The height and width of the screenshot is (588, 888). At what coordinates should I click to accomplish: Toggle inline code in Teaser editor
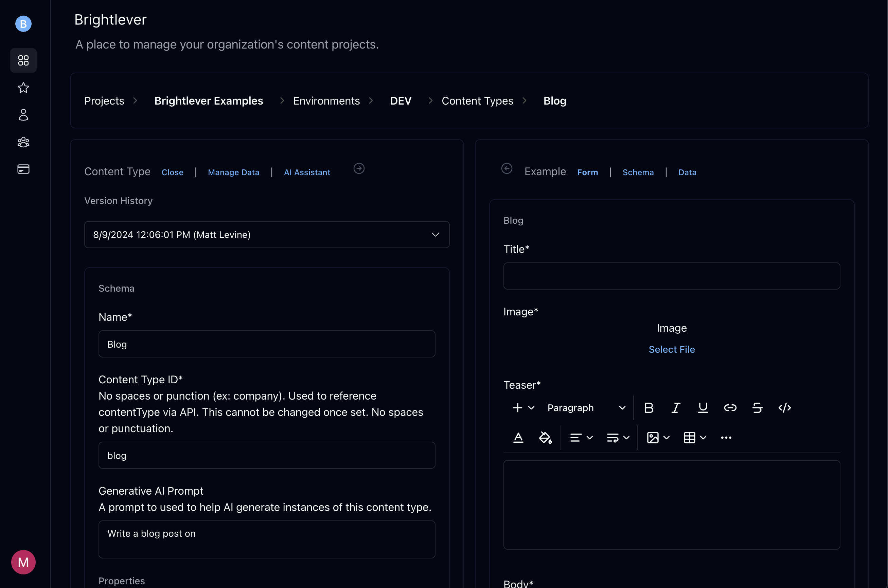tap(784, 408)
